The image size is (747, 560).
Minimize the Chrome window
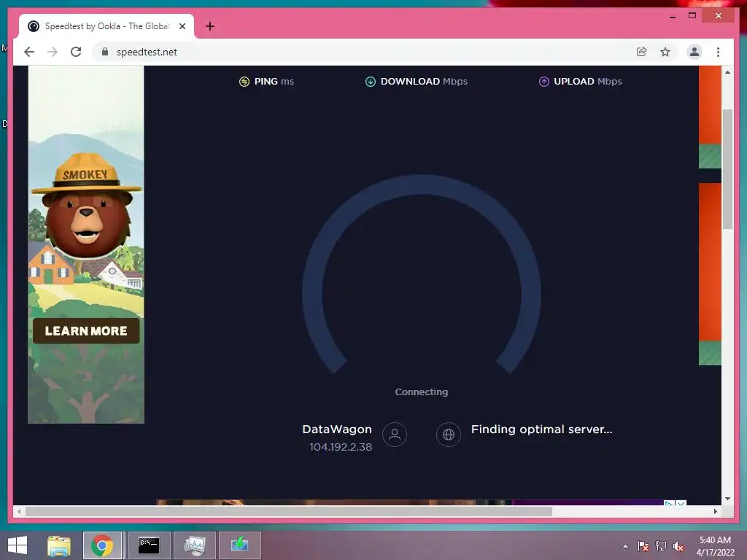[672, 16]
